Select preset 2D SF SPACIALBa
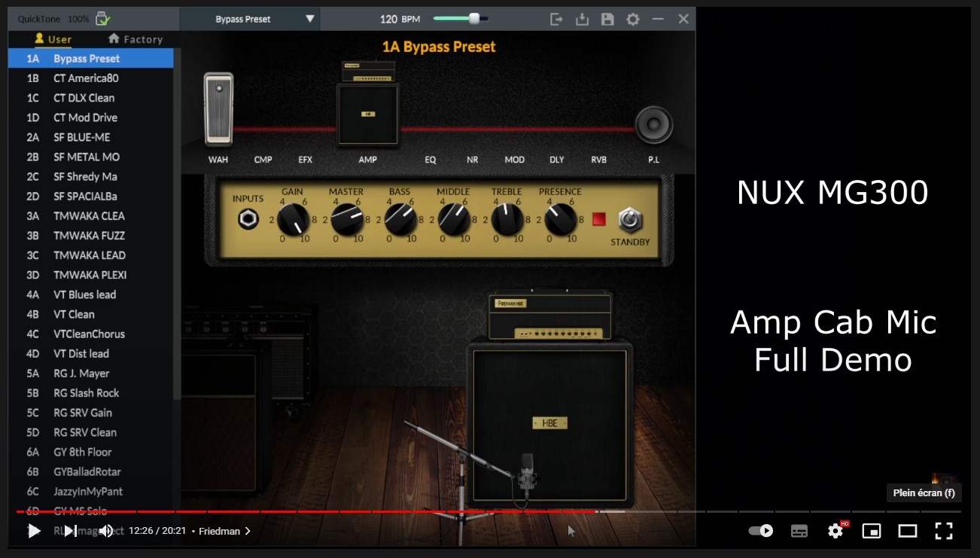980x558 pixels. [91, 196]
